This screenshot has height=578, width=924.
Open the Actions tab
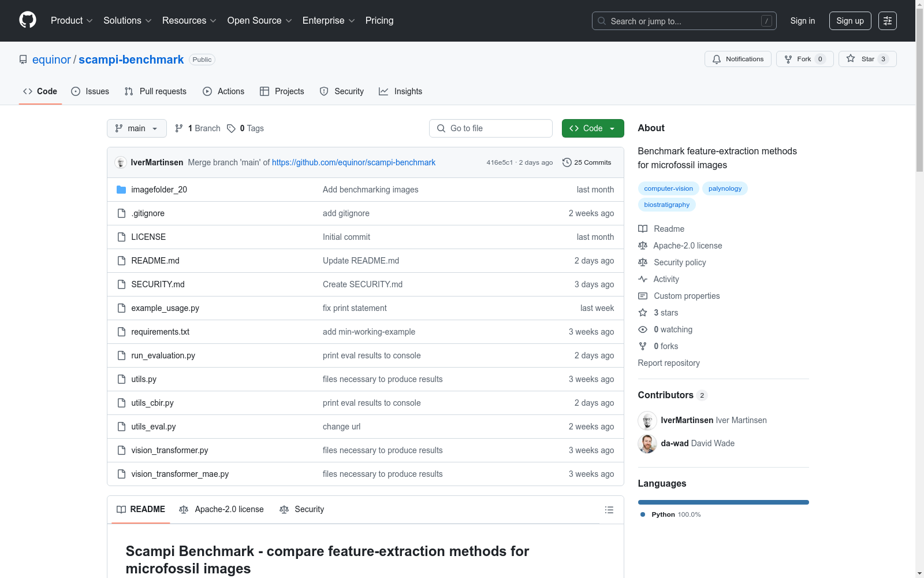pos(223,91)
